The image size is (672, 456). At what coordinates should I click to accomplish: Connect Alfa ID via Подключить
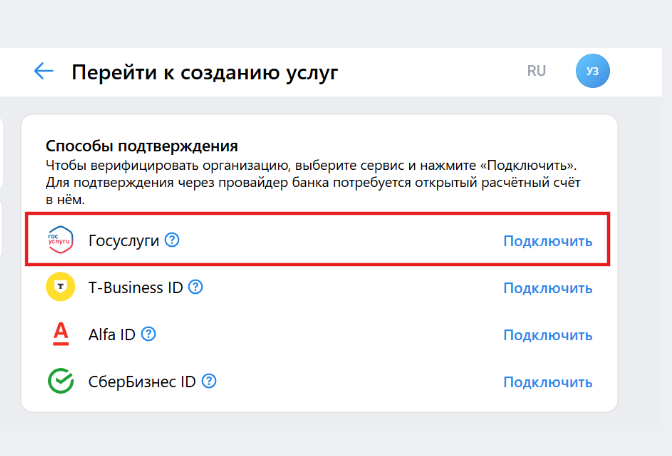pyautogui.click(x=548, y=335)
